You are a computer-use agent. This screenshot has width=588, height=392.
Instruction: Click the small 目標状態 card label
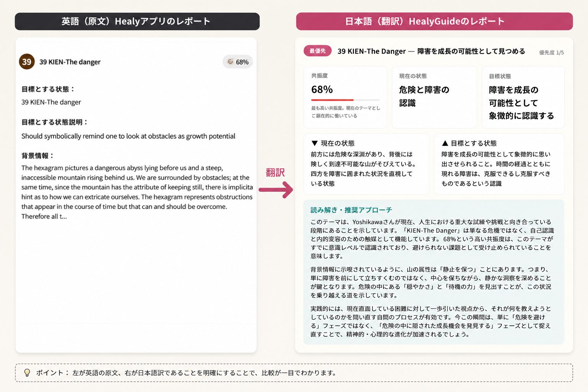point(500,76)
